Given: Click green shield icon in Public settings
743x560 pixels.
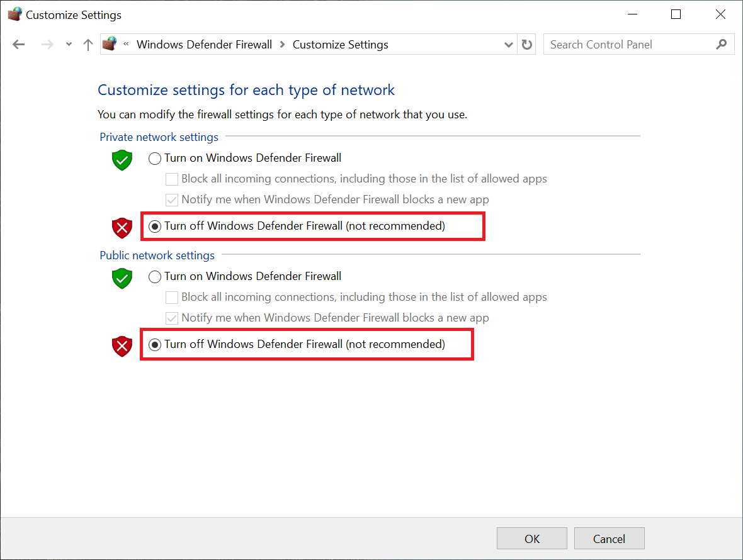Looking at the screenshot, I should click(122, 278).
